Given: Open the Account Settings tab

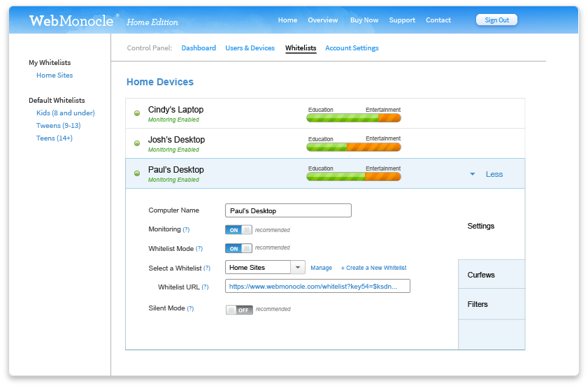Looking at the screenshot, I should tap(352, 48).
